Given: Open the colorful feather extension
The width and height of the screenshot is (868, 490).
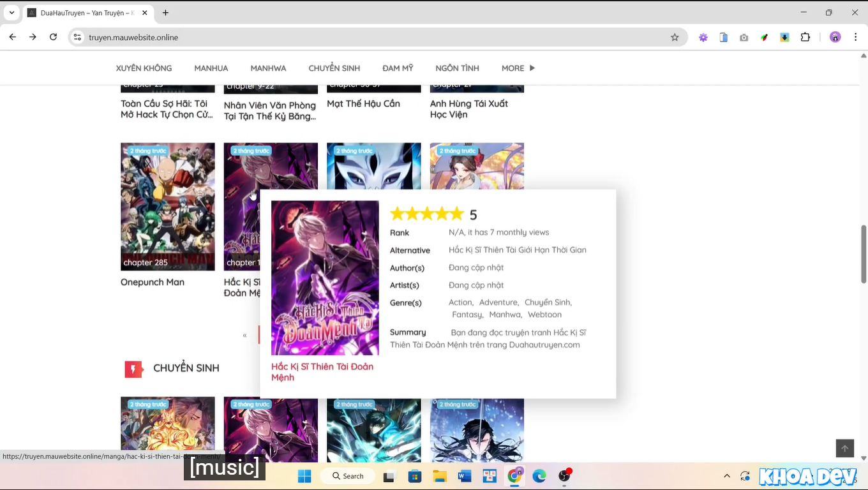Looking at the screenshot, I should (x=765, y=37).
